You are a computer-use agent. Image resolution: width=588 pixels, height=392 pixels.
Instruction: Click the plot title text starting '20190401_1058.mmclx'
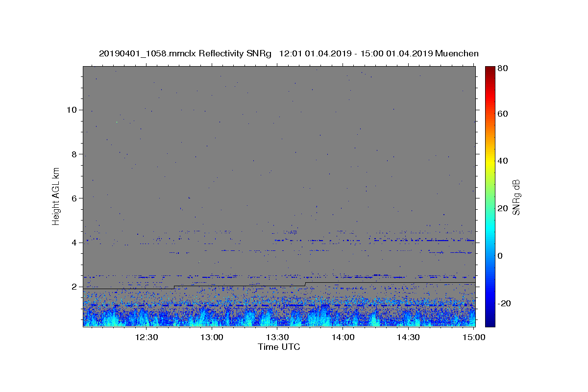(x=289, y=53)
